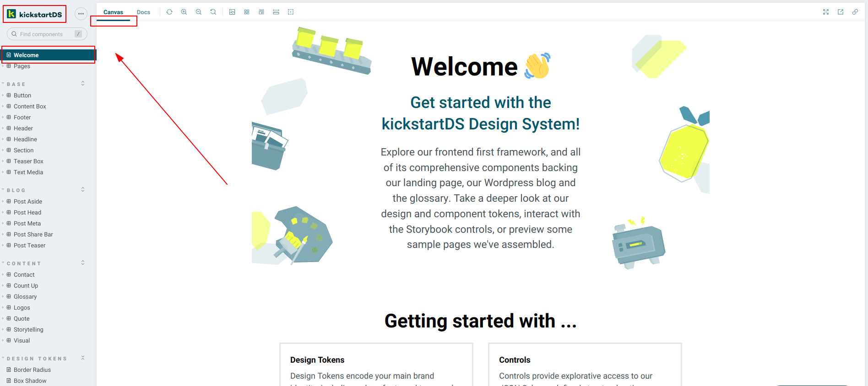The height and width of the screenshot is (386, 868).
Task: Switch to the Canvas tab
Action: click(113, 12)
